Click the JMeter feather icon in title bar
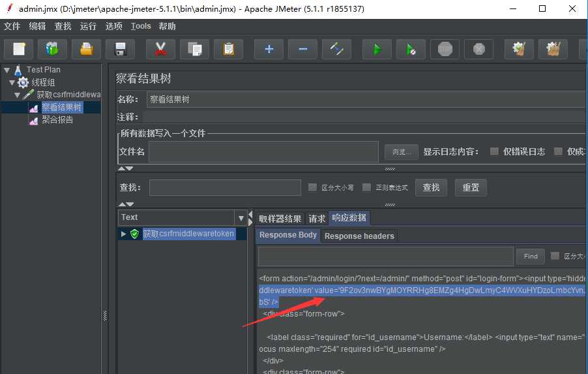 pyautogui.click(x=9, y=8)
